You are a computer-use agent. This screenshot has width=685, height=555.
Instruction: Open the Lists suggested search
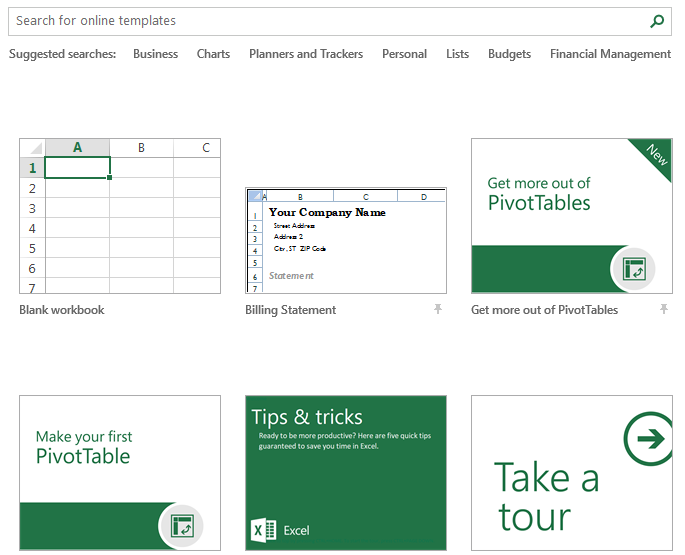click(457, 54)
